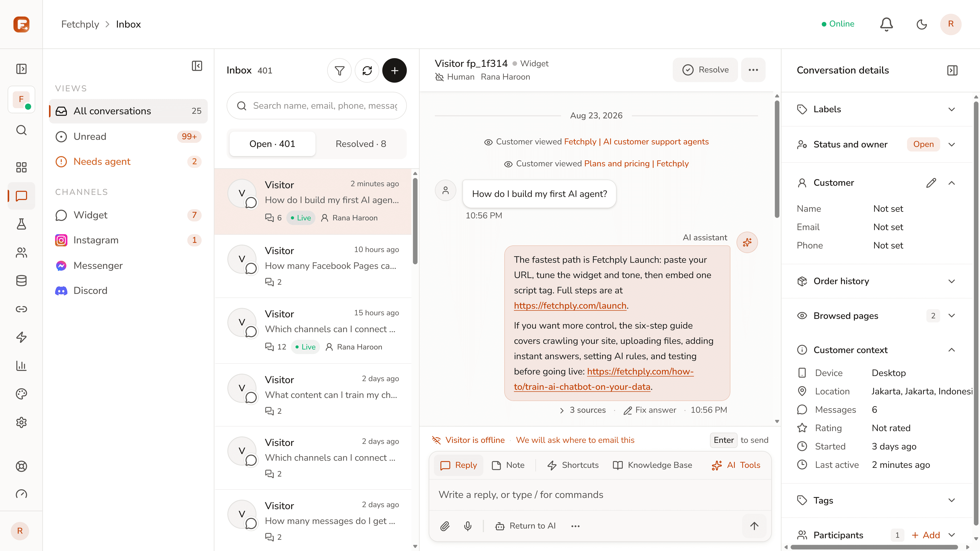The image size is (980, 551).
Task: Collapse the views sidebar panel
Action: click(197, 66)
